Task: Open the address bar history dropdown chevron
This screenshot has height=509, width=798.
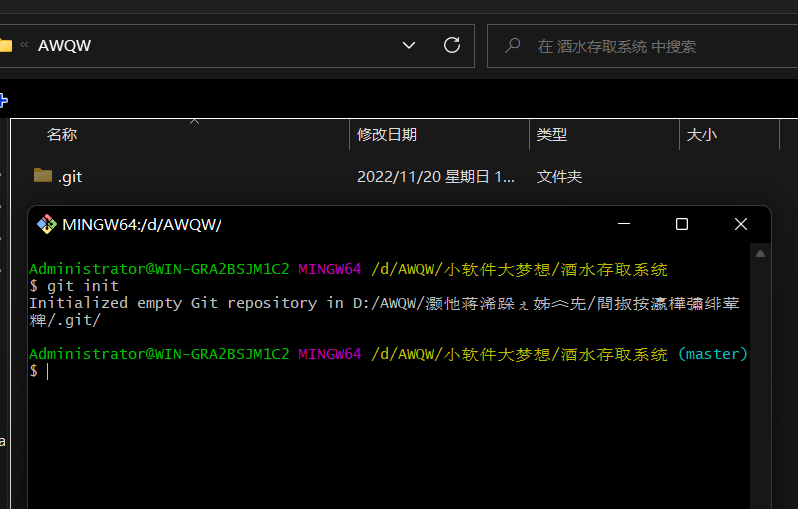Action: (x=409, y=45)
